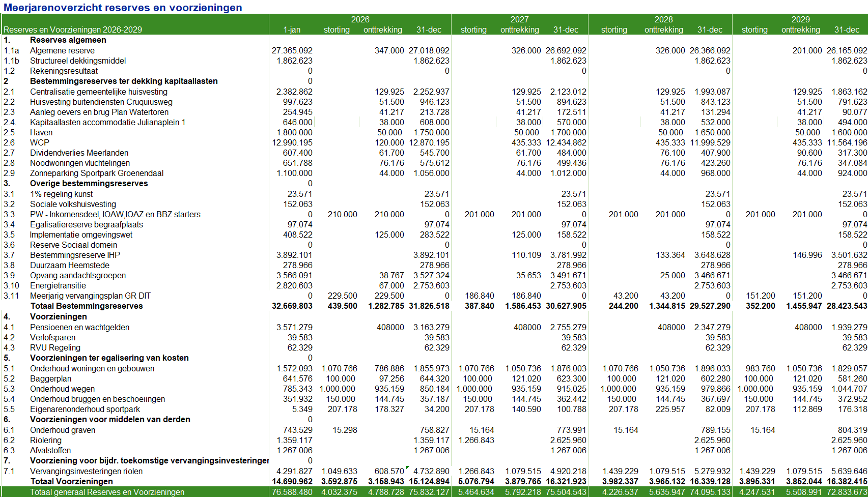Viewport: 868px width, 497px height.
Task: Select the Algemene reserve row label
Action: point(62,50)
